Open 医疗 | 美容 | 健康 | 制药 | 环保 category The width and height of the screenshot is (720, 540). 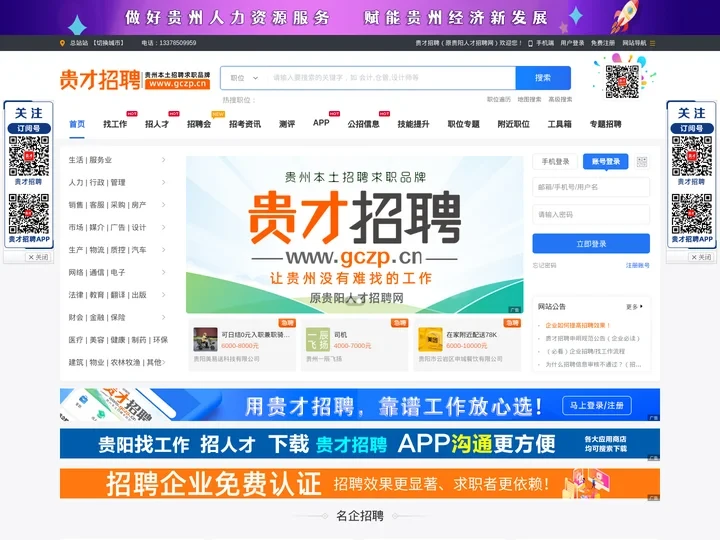click(x=118, y=340)
